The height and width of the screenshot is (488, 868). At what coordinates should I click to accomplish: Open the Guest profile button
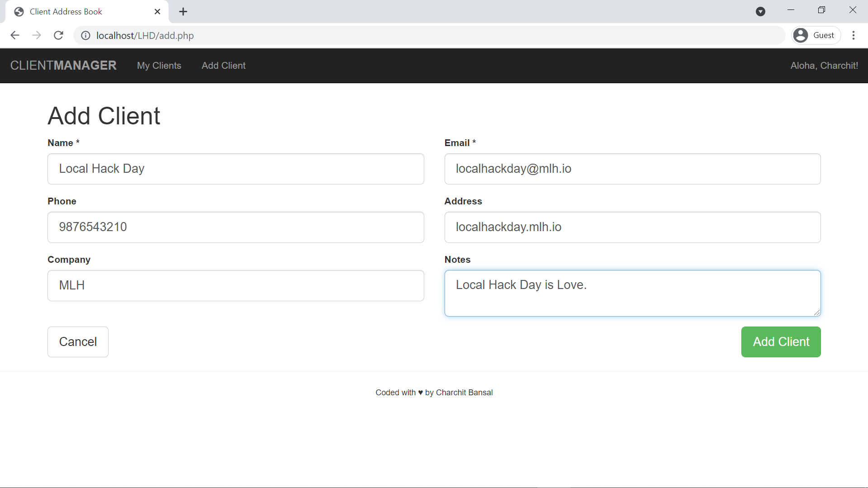[x=816, y=35]
